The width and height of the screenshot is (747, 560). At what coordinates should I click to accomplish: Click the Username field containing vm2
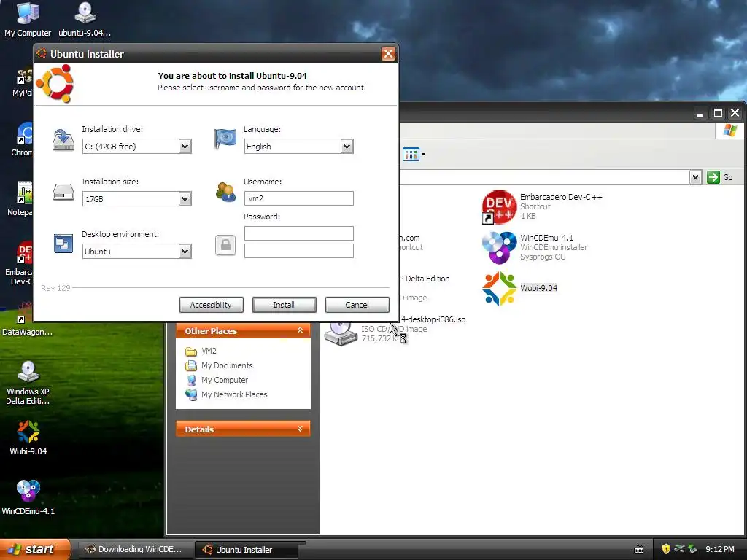298,198
